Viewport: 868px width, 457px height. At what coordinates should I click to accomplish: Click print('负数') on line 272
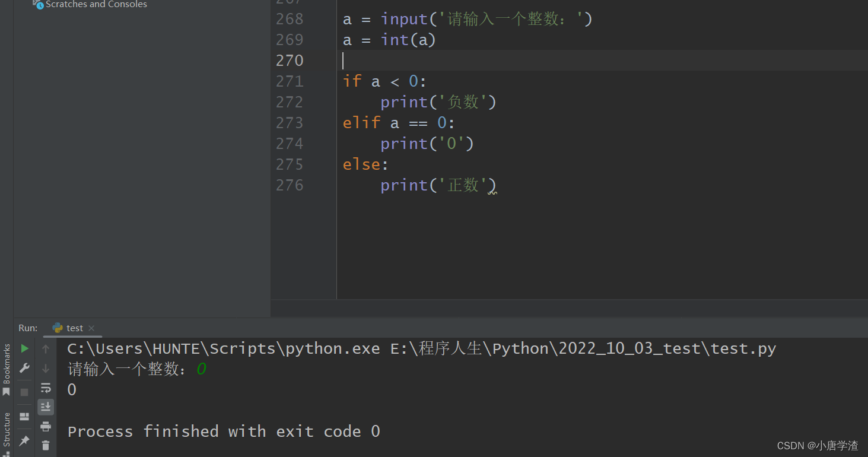(x=438, y=102)
